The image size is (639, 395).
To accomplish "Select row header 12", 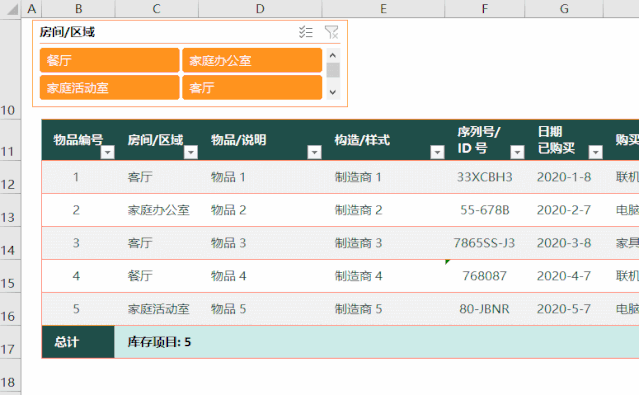I will point(10,177).
